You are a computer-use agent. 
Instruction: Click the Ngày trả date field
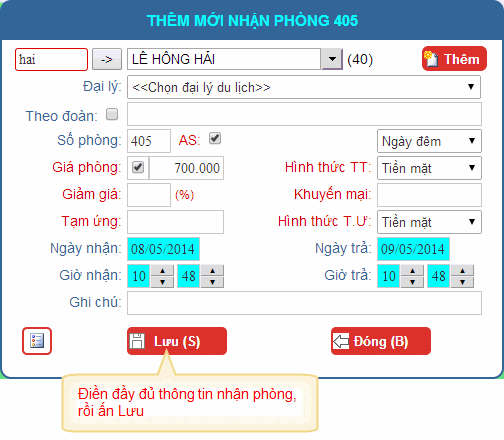pyautogui.click(x=413, y=249)
